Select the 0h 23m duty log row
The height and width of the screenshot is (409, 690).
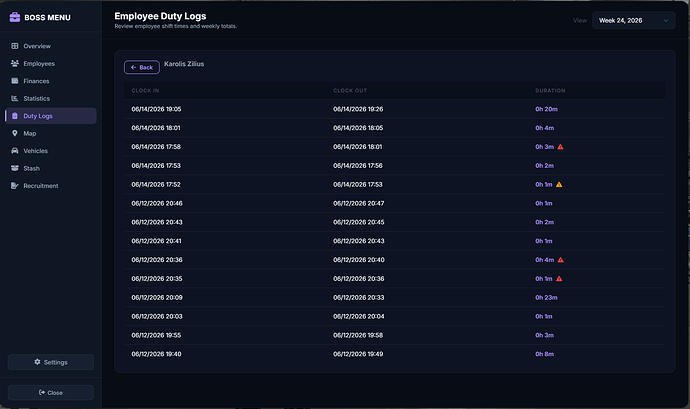(395, 298)
